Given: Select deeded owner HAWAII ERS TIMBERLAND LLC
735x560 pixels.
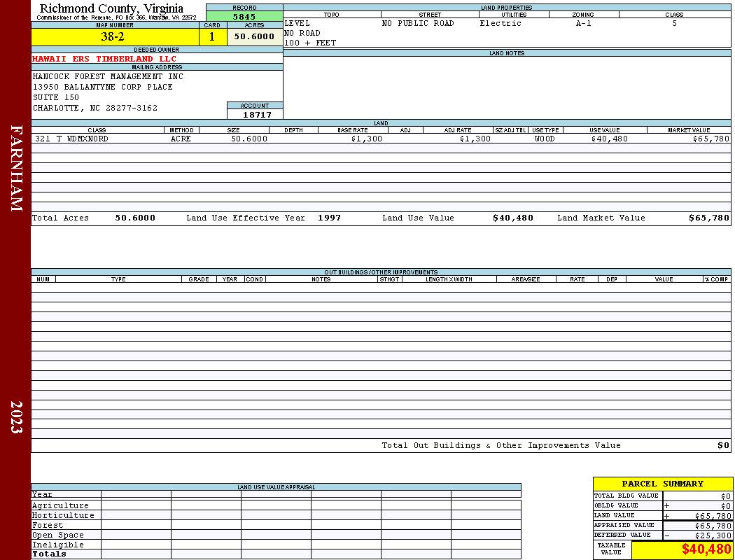Looking at the screenshot, I should [104, 59].
